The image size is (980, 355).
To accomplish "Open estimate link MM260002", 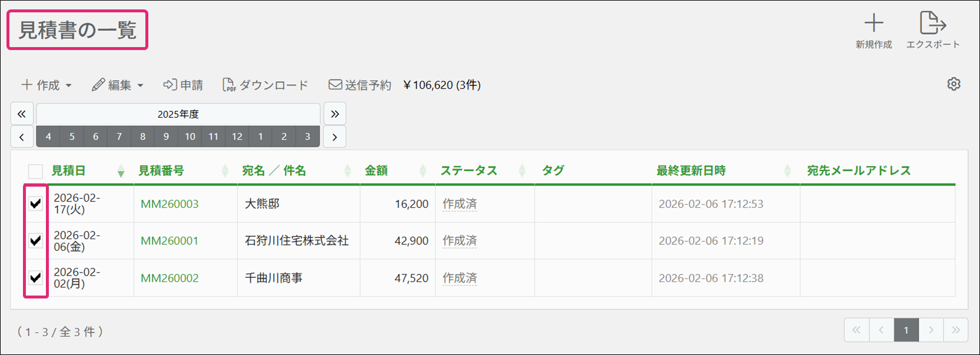I will click(170, 278).
